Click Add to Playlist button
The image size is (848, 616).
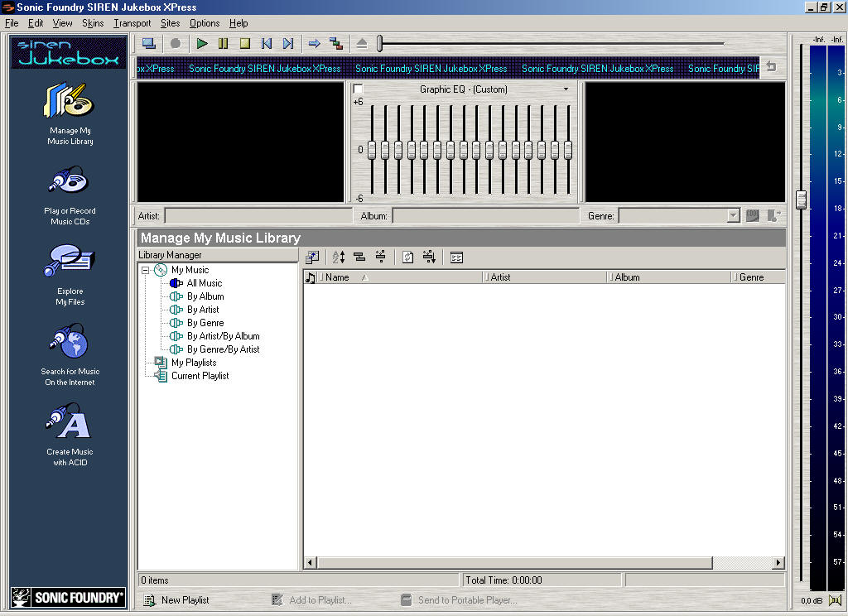pyautogui.click(x=311, y=600)
